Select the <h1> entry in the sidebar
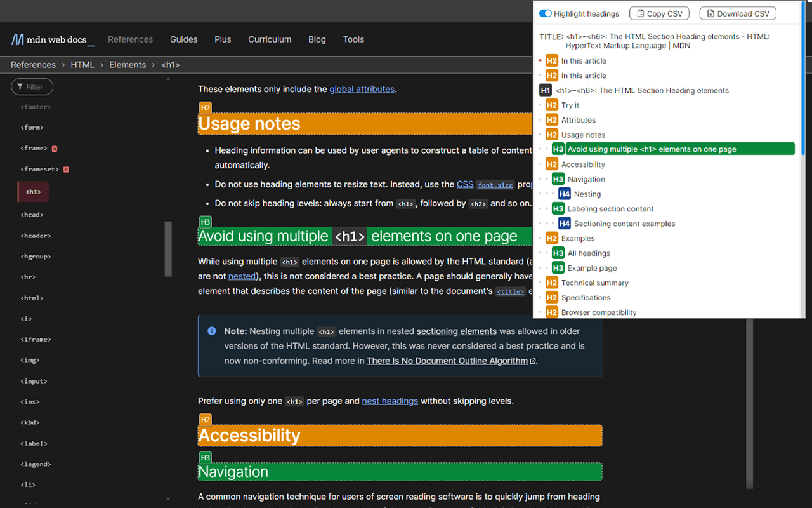Image resolution: width=812 pixels, height=508 pixels. pyautogui.click(x=32, y=191)
